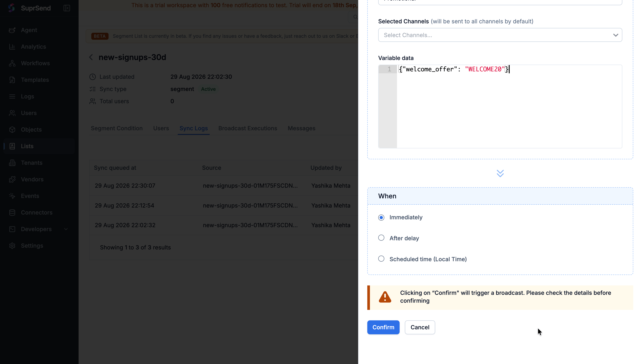Click the Total users people icon
Image resolution: width=642 pixels, height=364 pixels.
[x=93, y=101]
